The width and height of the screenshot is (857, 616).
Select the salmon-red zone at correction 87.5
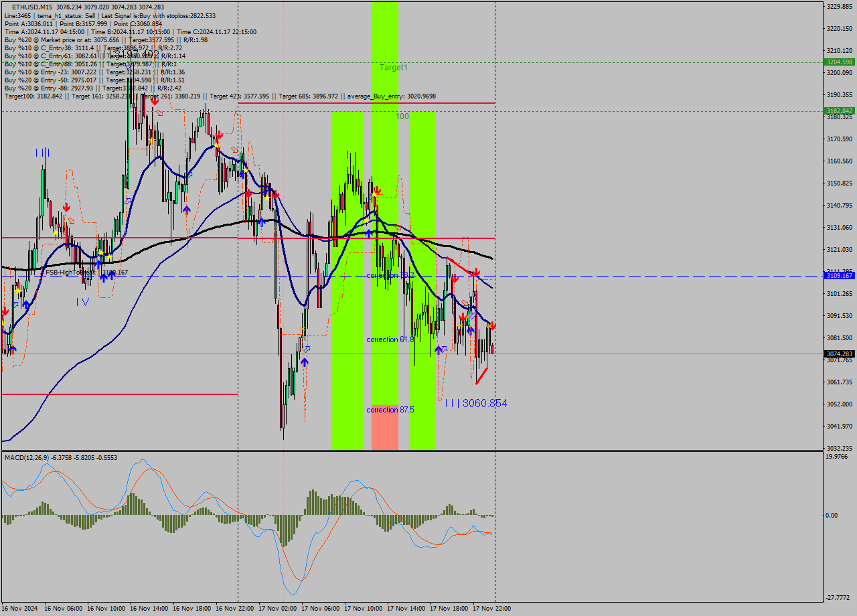[385, 427]
